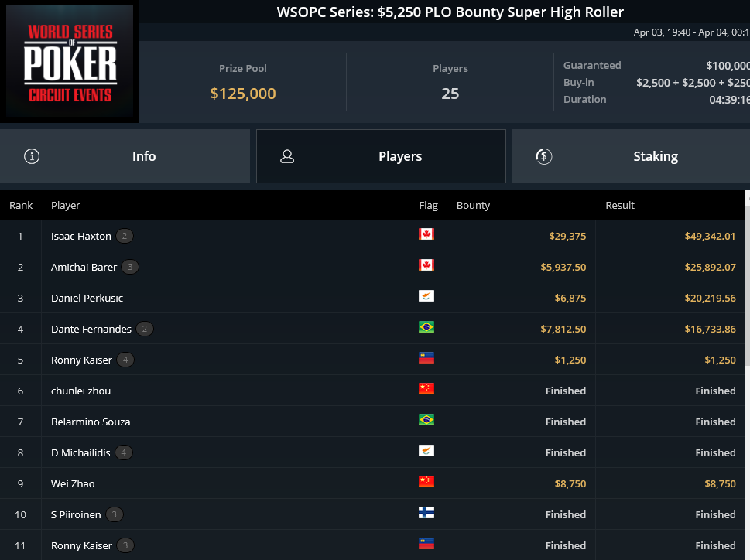Click Dante Fernandes' Brazil flag icon
This screenshot has width=750, height=560.
click(426, 327)
